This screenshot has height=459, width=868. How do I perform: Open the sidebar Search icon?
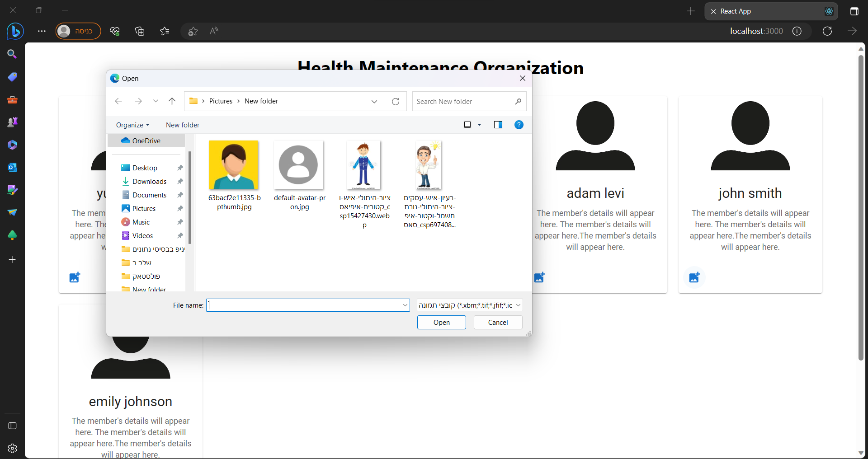[x=12, y=54]
